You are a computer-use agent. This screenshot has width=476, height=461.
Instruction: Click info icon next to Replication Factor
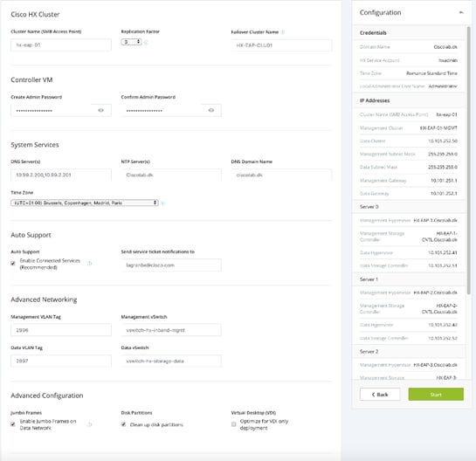pos(146,42)
